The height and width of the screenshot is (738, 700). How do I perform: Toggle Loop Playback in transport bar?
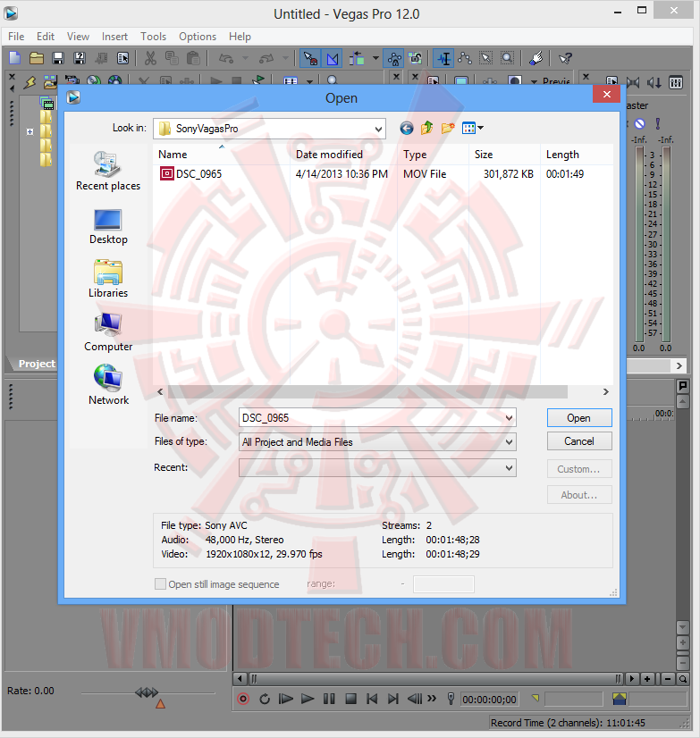click(265, 699)
